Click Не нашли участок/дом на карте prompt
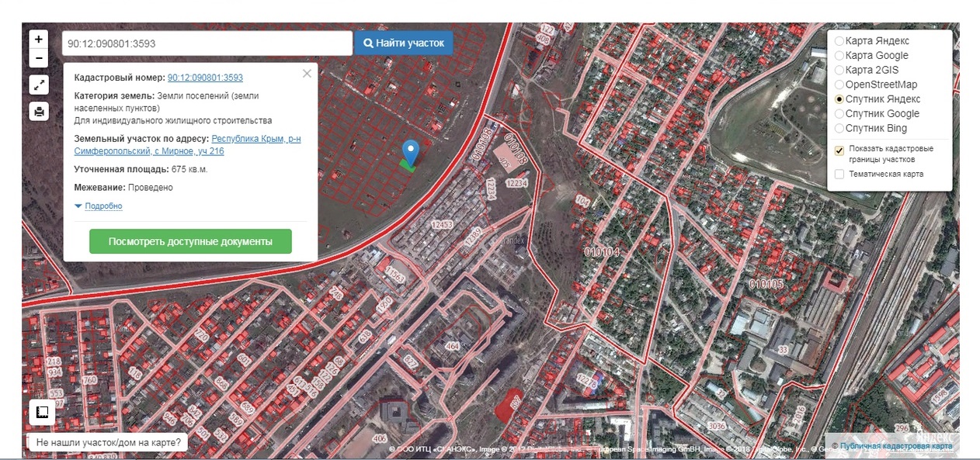Image resolution: width=980 pixels, height=460 pixels. click(x=109, y=443)
